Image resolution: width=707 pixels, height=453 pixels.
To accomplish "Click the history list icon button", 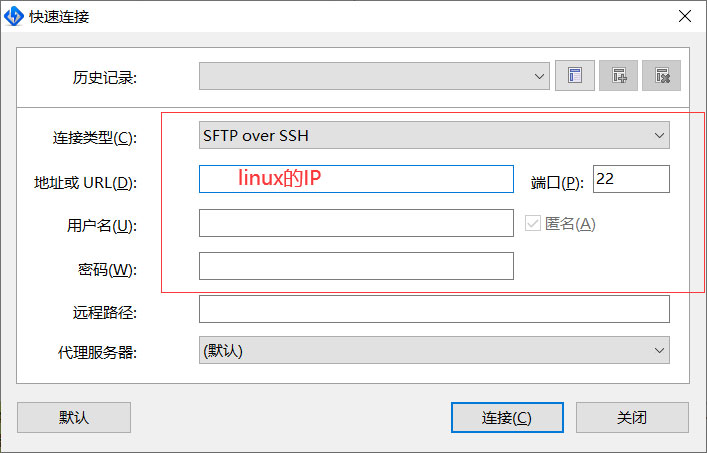I will (x=575, y=76).
